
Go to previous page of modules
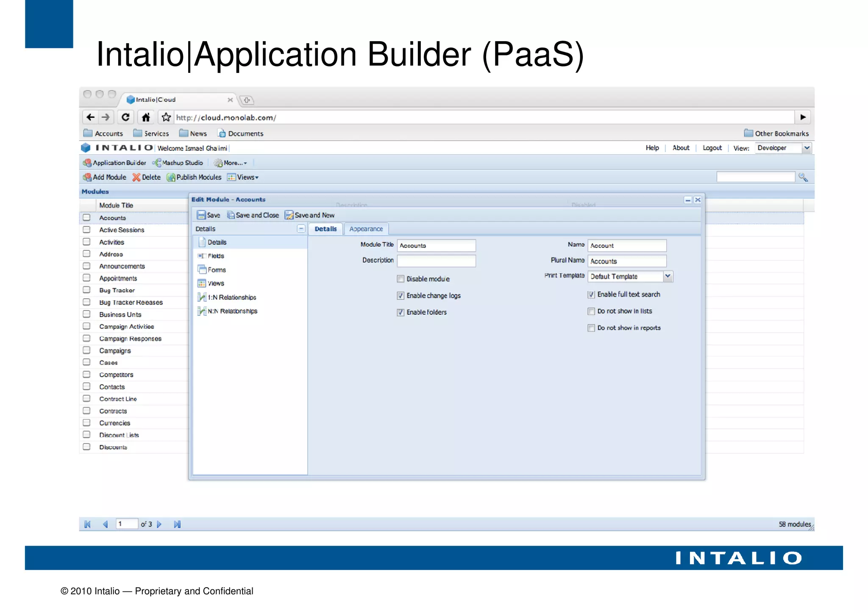[106, 524]
